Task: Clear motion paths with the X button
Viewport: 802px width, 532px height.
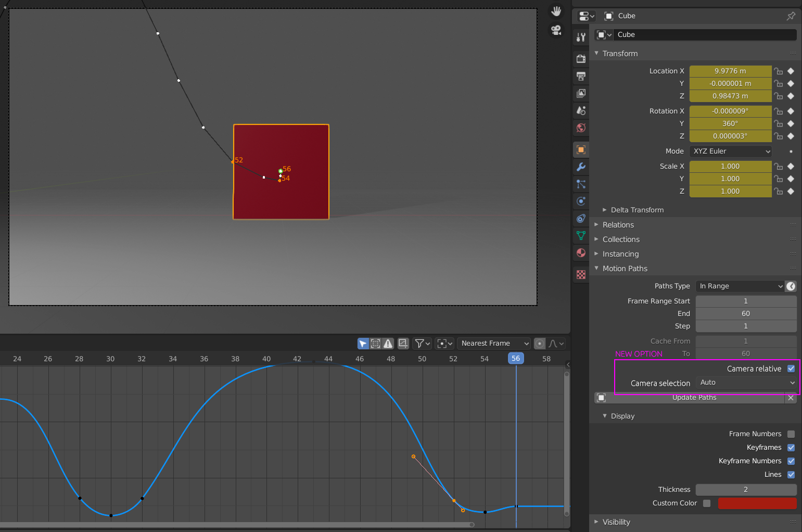Action: coord(791,398)
